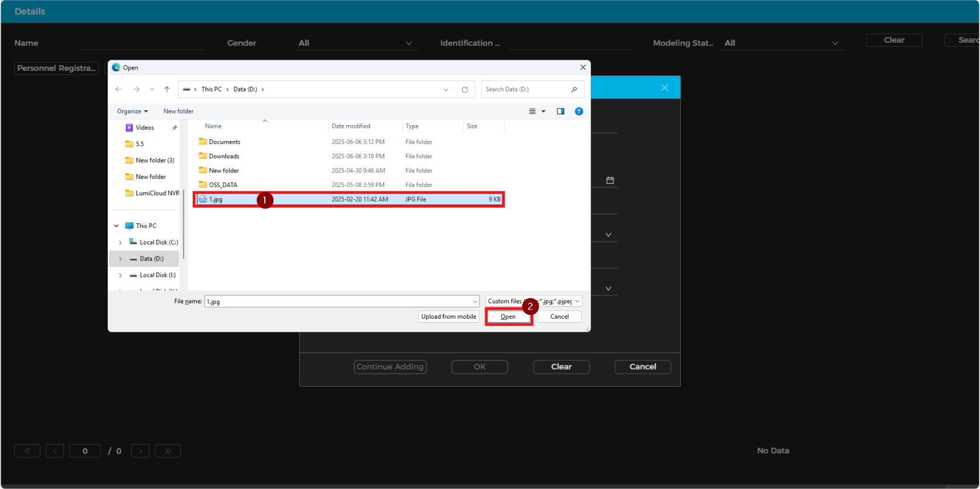Open the Organize menu
Screen dimensions: 980x489
point(132,111)
